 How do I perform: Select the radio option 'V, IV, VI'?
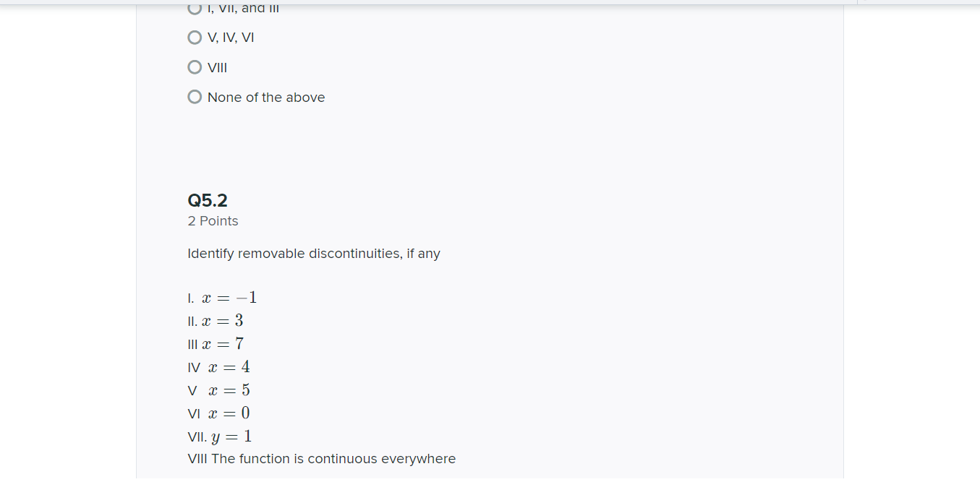[194, 37]
